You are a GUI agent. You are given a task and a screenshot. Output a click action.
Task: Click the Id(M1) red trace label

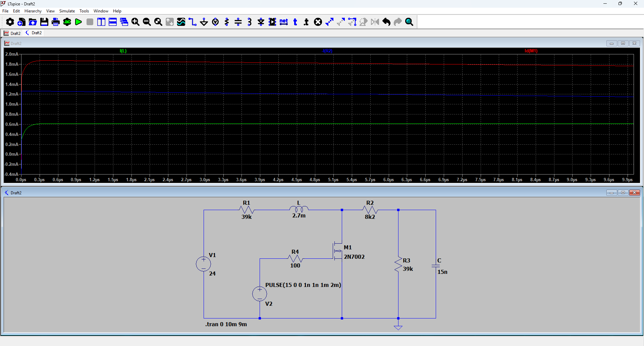[x=531, y=51]
